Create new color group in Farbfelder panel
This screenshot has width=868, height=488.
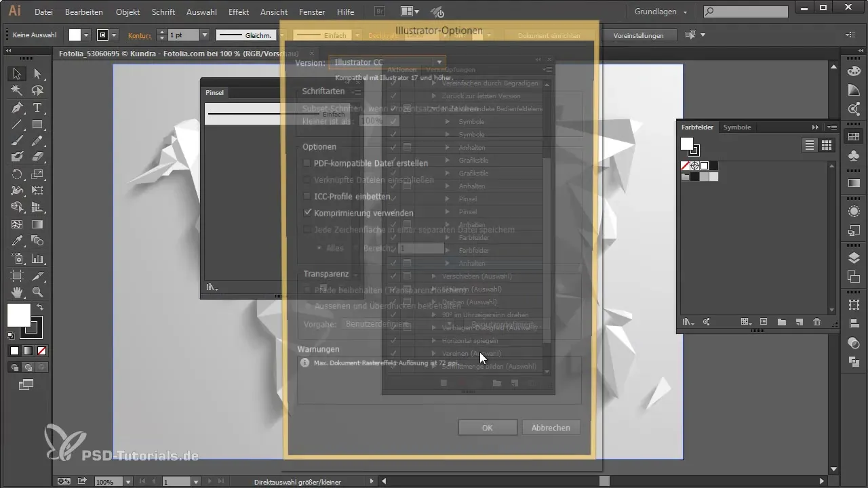[x=781, y=322]
